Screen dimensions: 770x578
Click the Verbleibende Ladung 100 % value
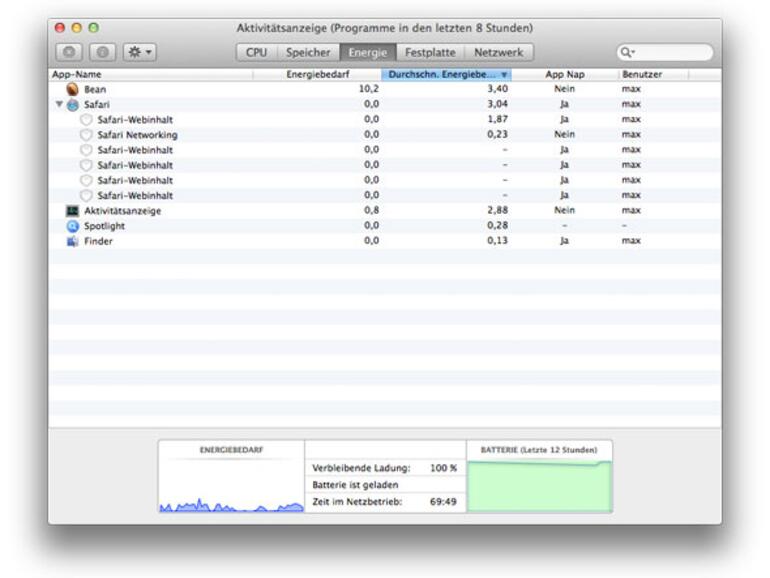pyautogui.click(x=443, y=468)
